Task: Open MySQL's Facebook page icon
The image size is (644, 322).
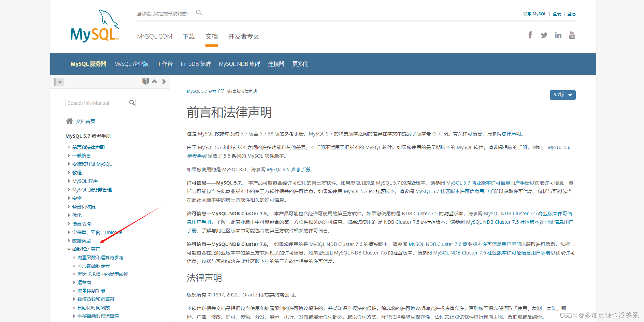Action: coord(530,35)
